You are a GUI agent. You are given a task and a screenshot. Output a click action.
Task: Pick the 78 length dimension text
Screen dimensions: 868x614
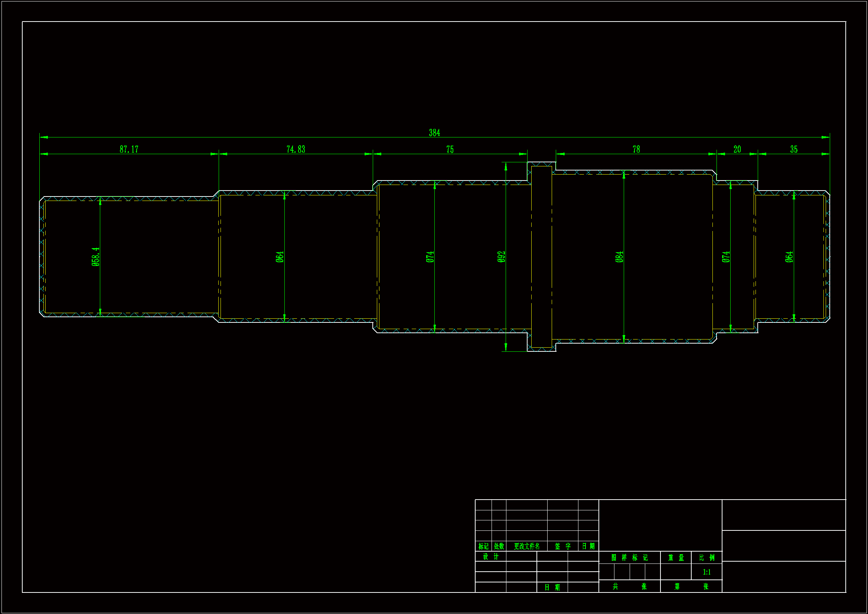click(x=636, y=149)
